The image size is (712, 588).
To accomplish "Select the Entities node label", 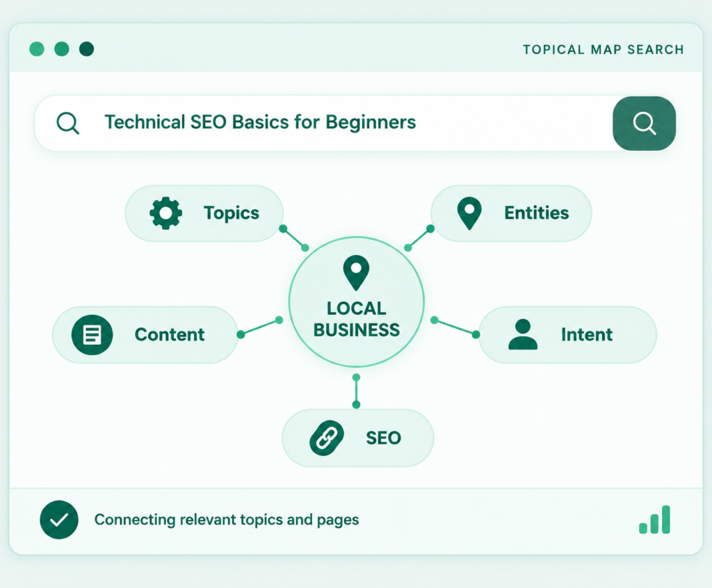I will 536,213.
